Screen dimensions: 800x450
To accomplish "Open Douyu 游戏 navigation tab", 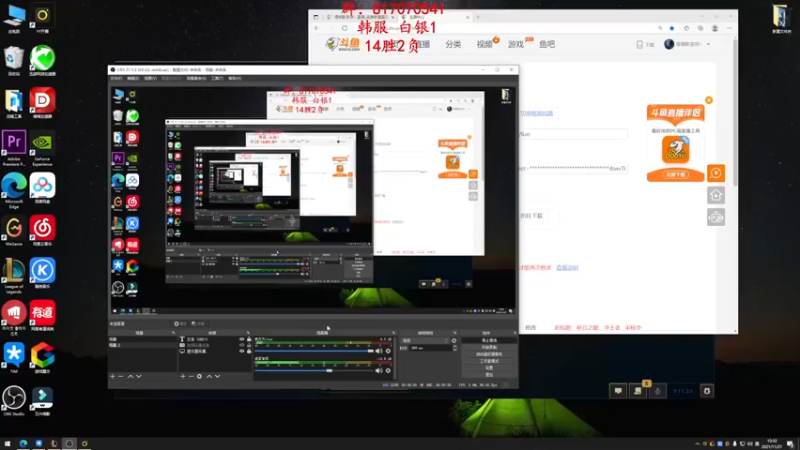I will [x=516, y=44].
